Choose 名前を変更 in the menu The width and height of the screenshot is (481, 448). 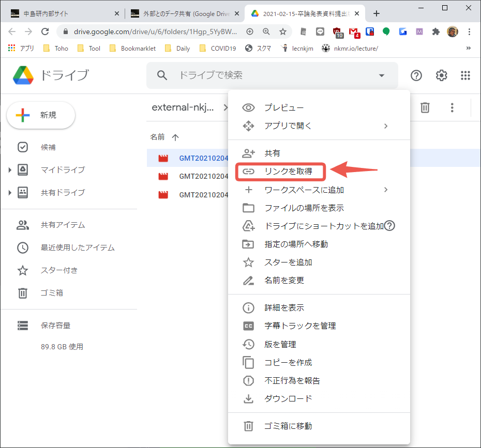click(x=319, y=281)
